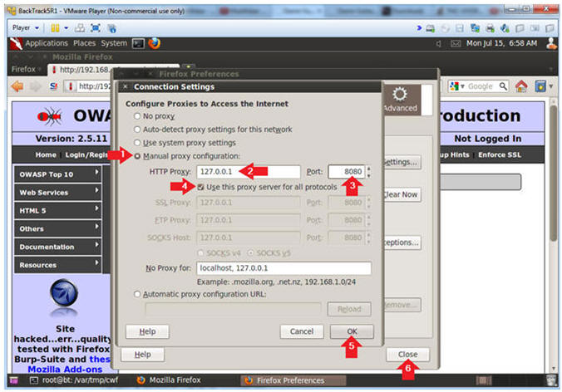Viewport: 562px width, 392px height.
Task: Click the VMware pause virtual machine icon
Action: coord(55,28)
